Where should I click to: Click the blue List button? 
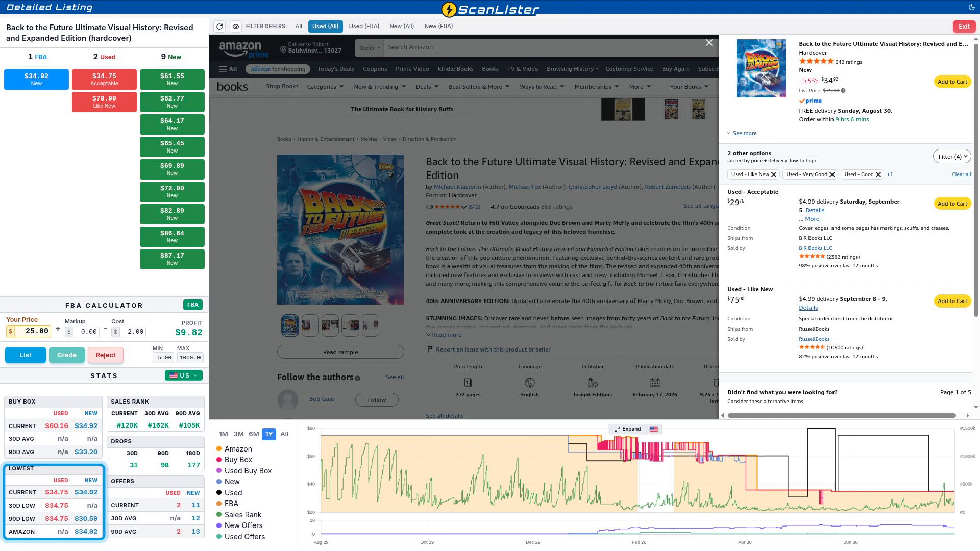pyautogui.click(x=26, y=355)
